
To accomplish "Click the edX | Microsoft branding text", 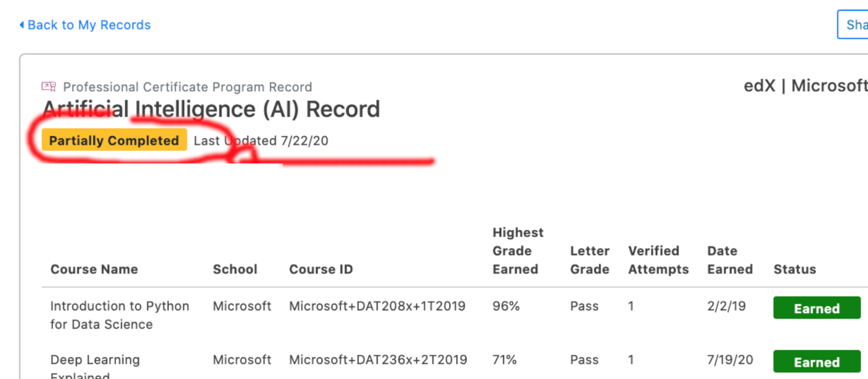I will point(806,86).
